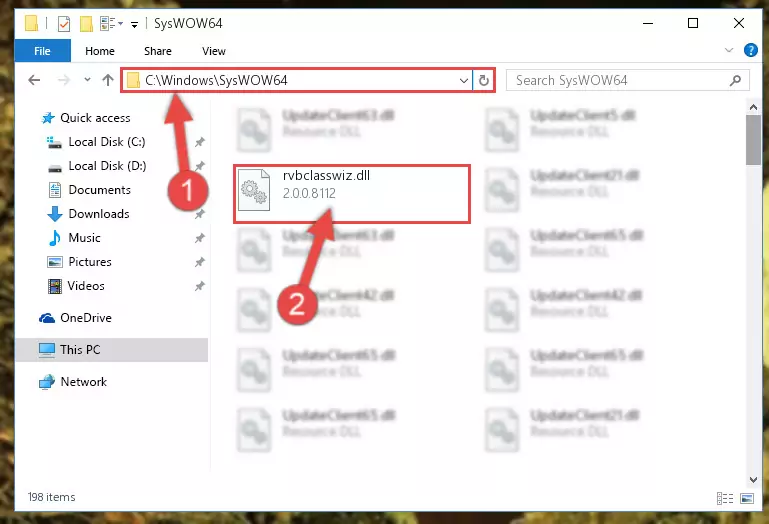769x524 pixels.
Task: Click the Search SysWOW64 field
Action: click(627, 80)
